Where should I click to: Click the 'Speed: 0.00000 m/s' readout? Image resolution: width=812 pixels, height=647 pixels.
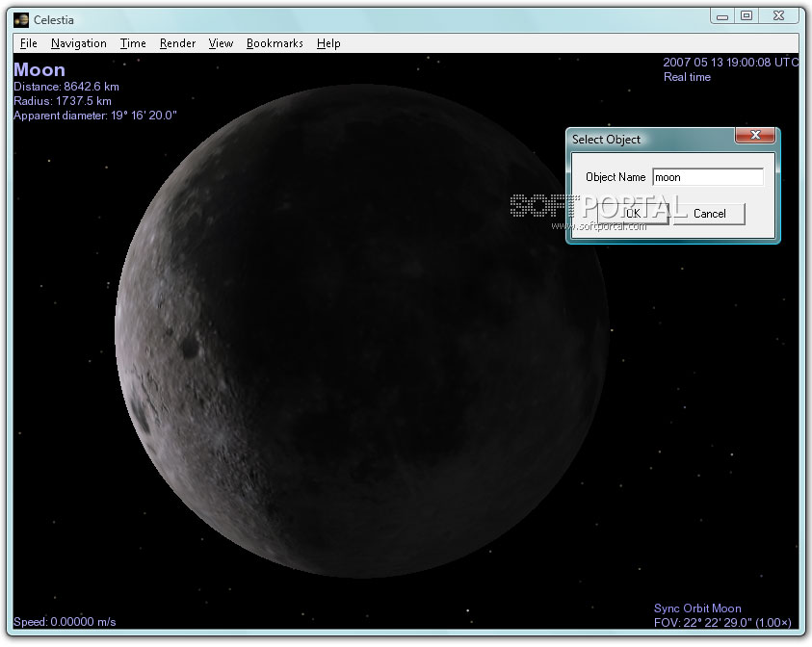tap(65, 622)
